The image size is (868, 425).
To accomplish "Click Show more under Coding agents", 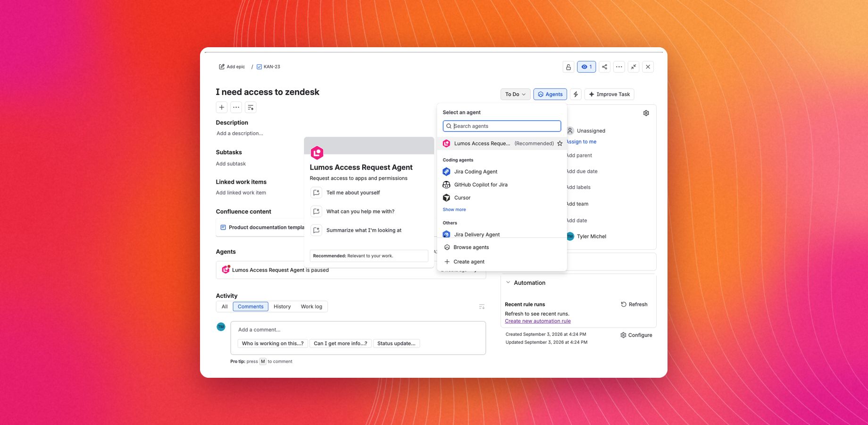I will tap(454, 210).
